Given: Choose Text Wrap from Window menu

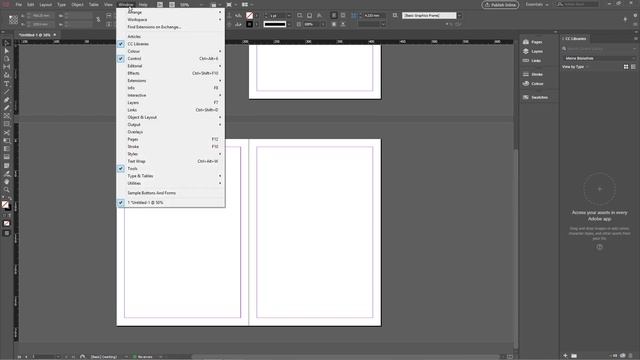Looking at the screenshot, I should pos(170,161).
